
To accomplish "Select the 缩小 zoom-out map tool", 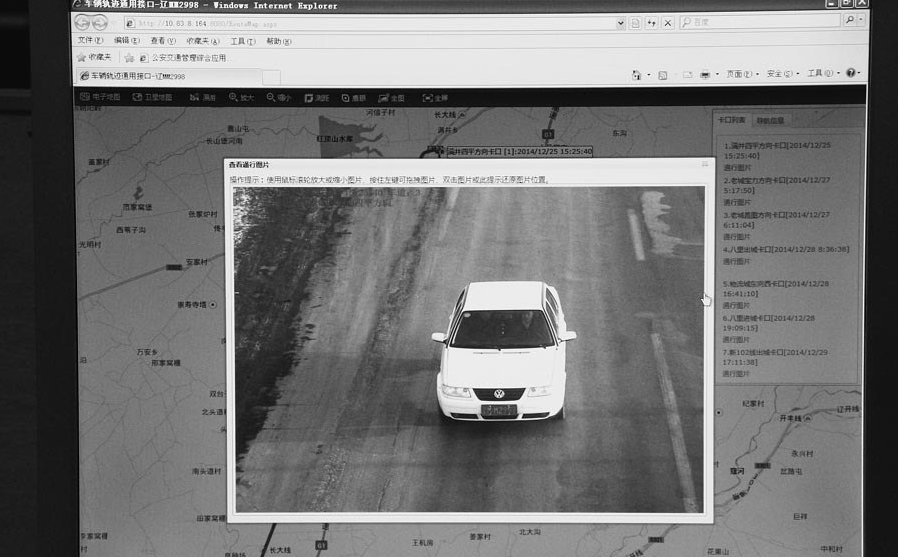I will (x=279, y=98).
